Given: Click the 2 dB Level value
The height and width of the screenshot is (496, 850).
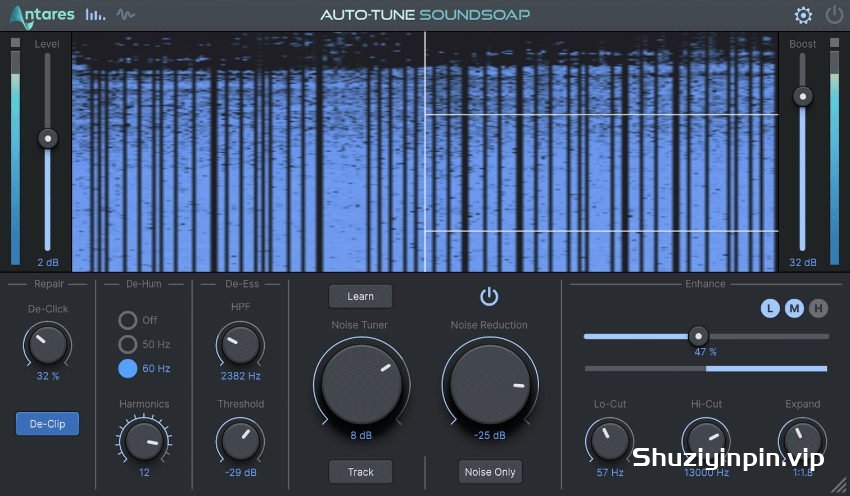Looking at the screenshot, I should coord(48,263).
